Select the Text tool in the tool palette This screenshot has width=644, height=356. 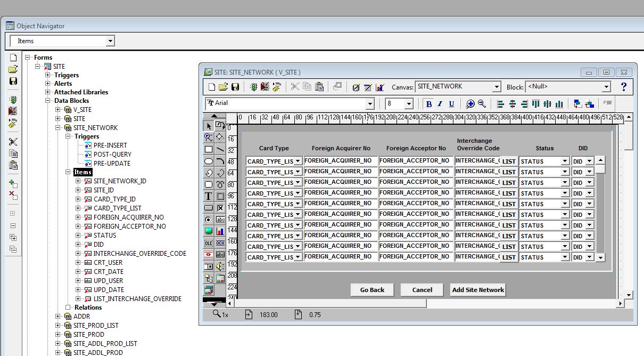pos(209,196)
